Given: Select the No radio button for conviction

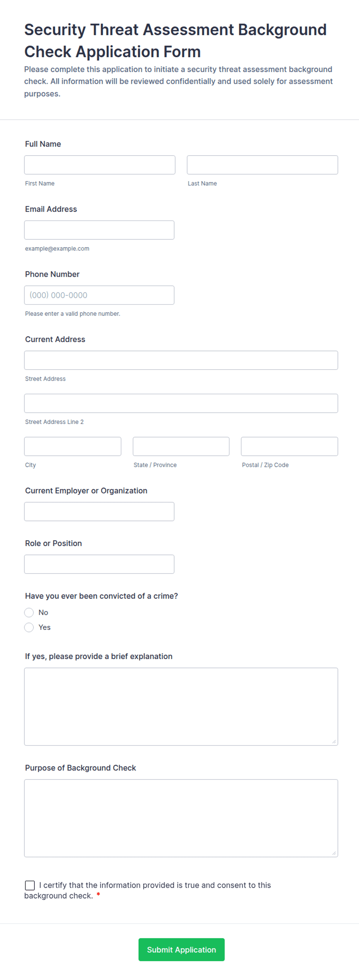Looking at the screenshot, I should pos(29,612).
